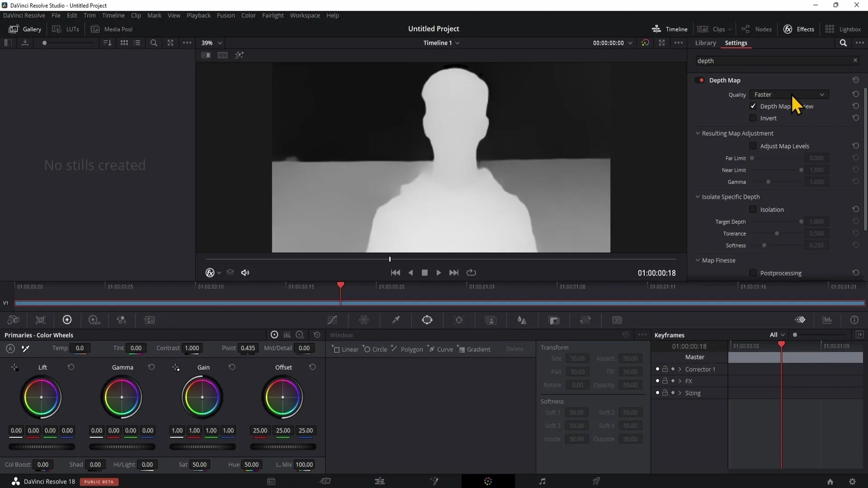Click the Settings tab in Effects panel
The image size is (868, 488).
pyautogui.click(x=736, y=42)
